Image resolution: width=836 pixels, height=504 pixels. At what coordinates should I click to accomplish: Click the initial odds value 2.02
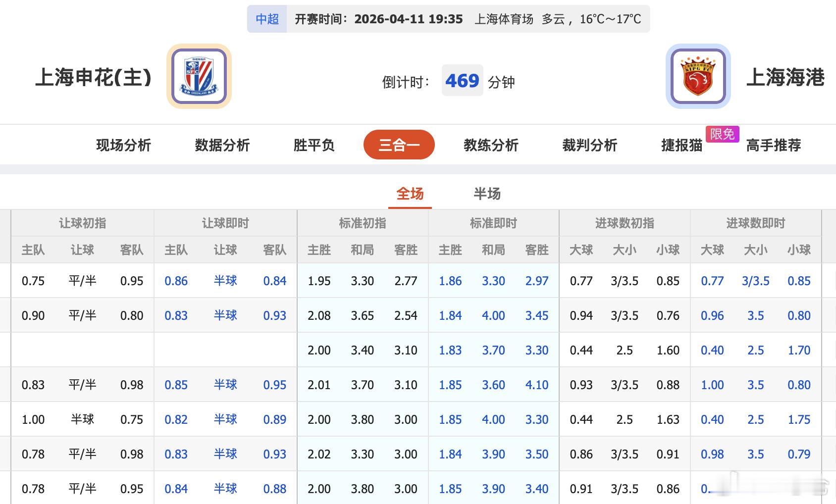[x=319, y=454]
